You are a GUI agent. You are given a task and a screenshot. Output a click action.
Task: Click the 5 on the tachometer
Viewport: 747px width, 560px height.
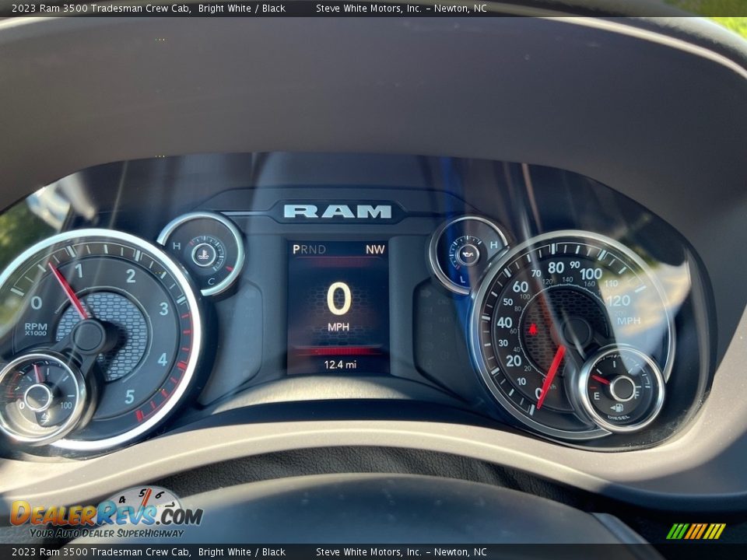tap(130, 397)
